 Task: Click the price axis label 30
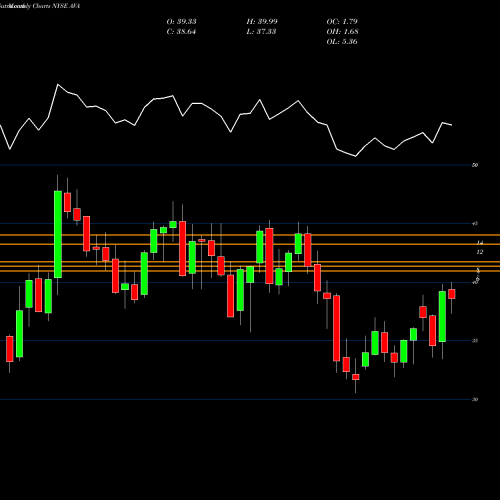pyautogui.click(x=475, y=399)
